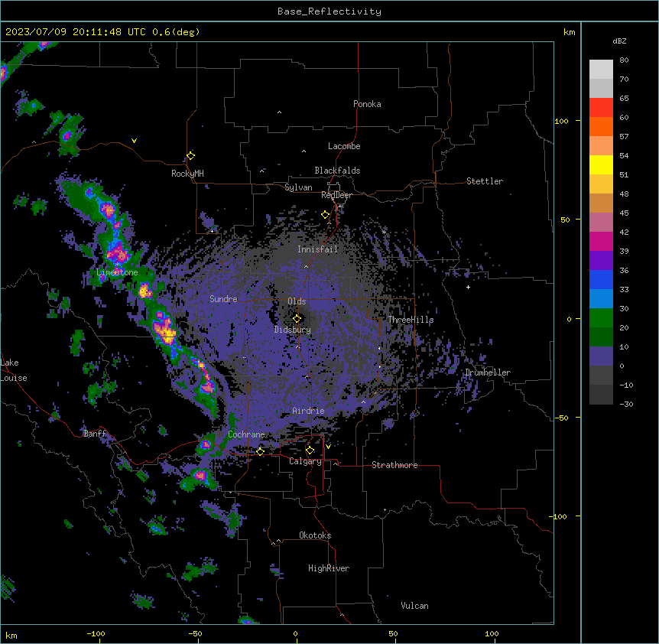
Task: Click the Blackfalds town label
Action: (337, 171)
